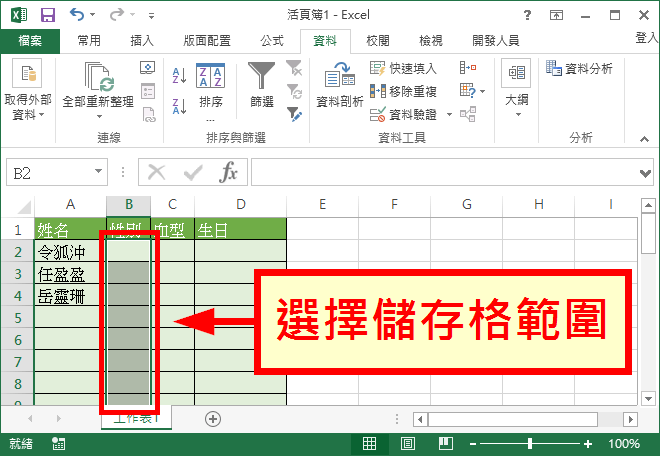Click the connection Properties icon
Image resolution: width=660 pixels, height=456 pixels.
tap(148, 91)
